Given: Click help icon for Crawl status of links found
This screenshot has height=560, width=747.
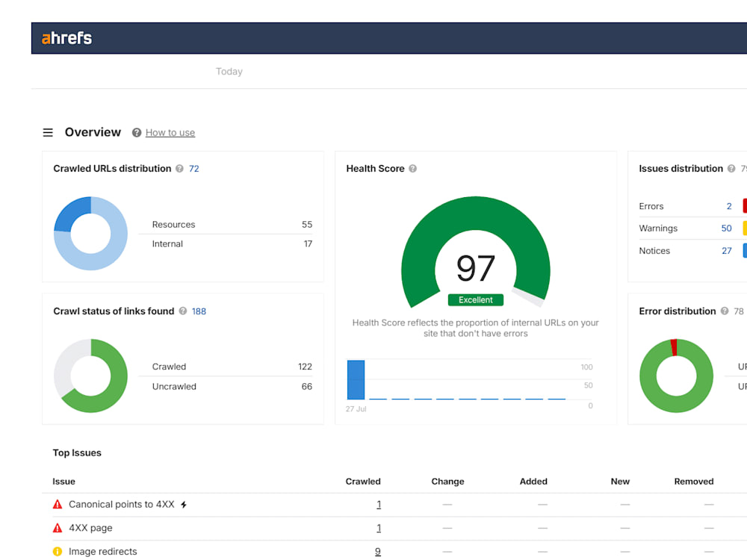Looking at the screenshot, I should 182,311.
